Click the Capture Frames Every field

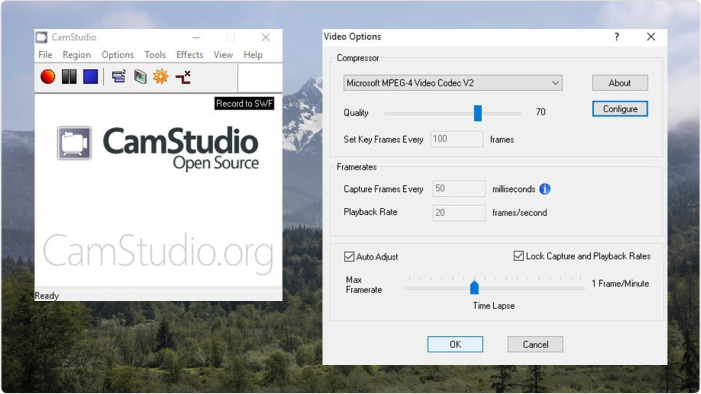coord(459,188)
